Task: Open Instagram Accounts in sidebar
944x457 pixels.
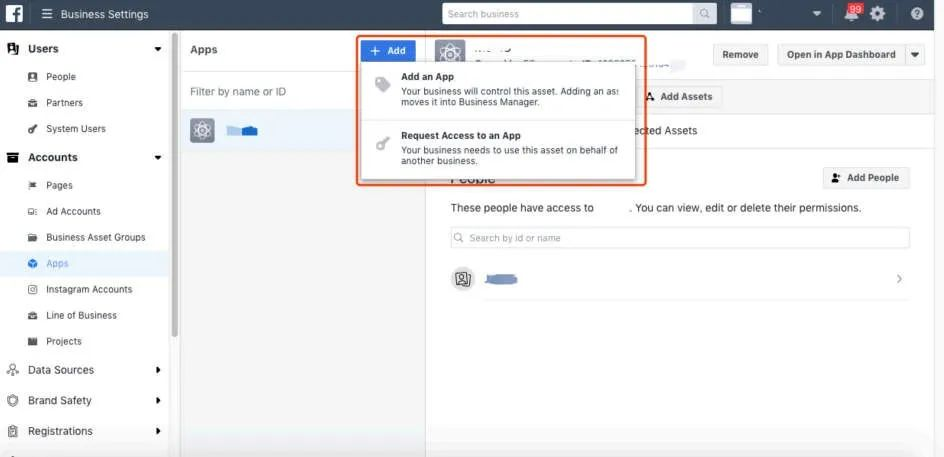Action: [89, 289]
